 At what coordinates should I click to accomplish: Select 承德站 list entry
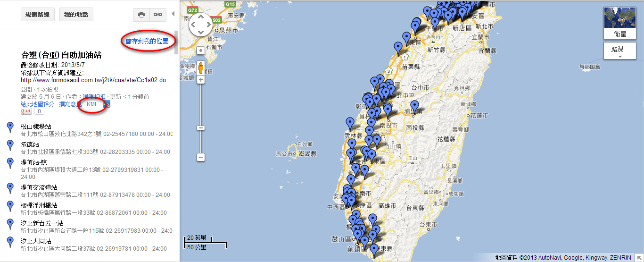30,144
